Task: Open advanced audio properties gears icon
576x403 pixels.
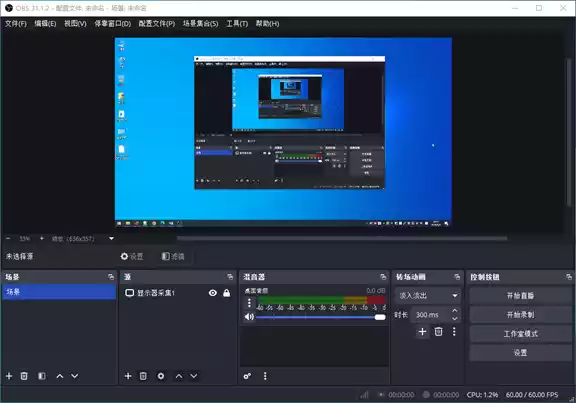Action: point(247,376)
